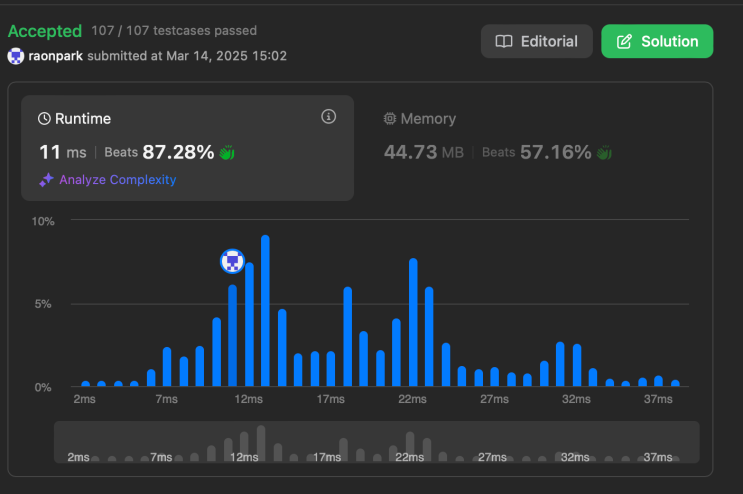The height and width of the screenshot is (494, 743).
Task: Click the chip icon beside Memory
Action: pyautogui.click(x=390, y=118)
